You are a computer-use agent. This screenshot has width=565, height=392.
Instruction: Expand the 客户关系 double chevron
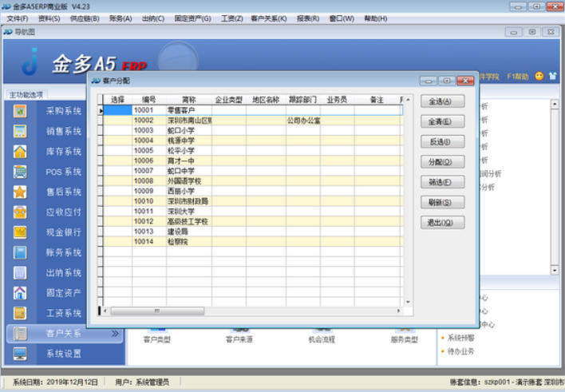[115, 334]
